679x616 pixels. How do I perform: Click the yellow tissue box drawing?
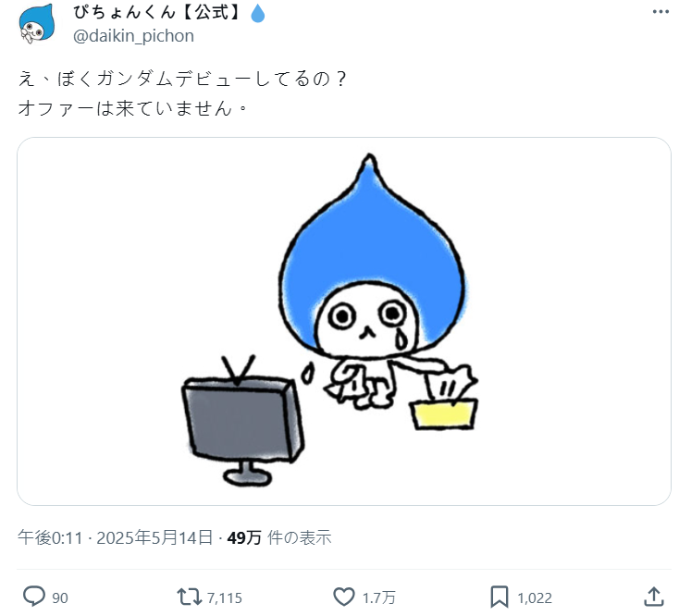[443, 414]
